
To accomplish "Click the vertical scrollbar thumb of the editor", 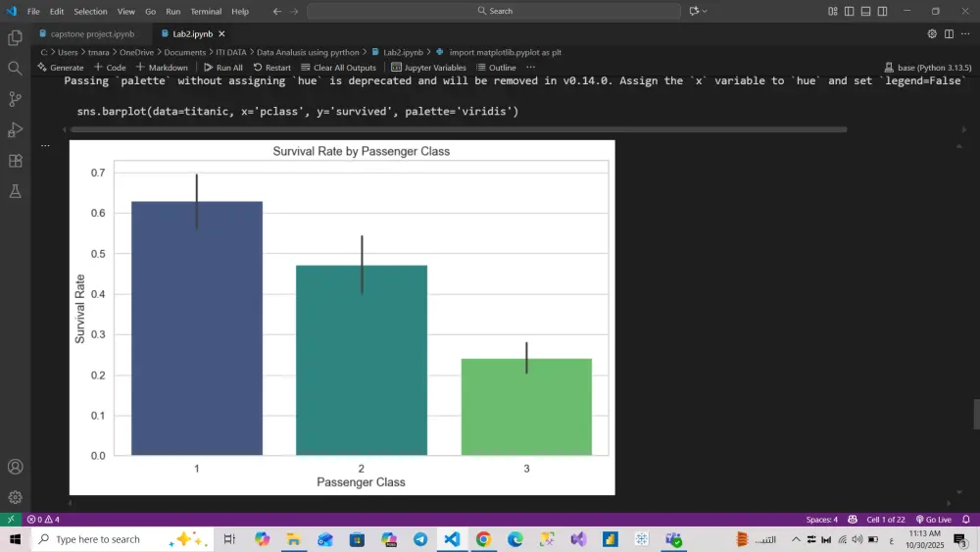I will (976, 414).
